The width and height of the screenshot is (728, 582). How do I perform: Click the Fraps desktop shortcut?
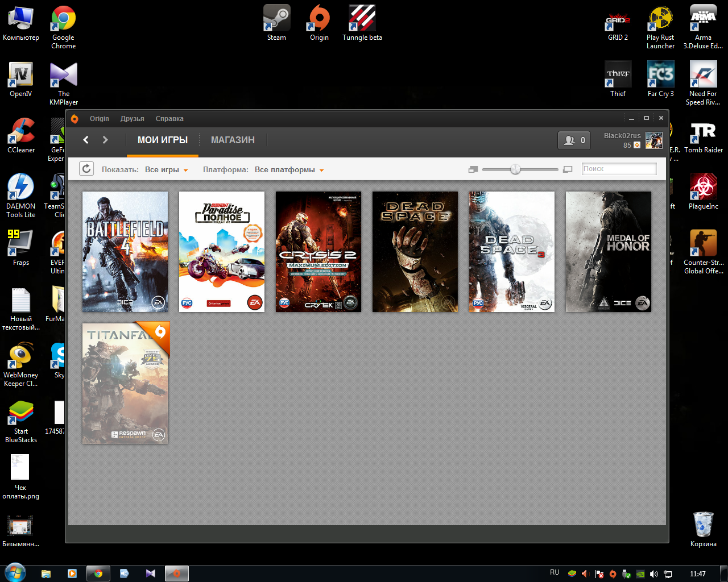(21, 248)
